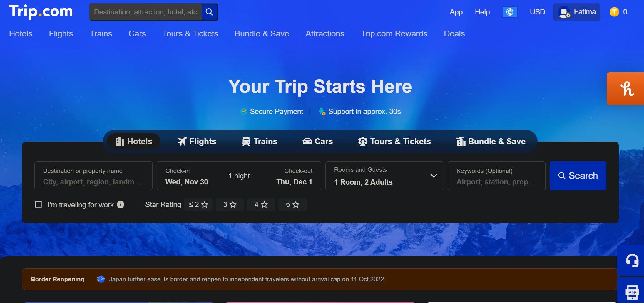Click the "Star Rating" label

click(x=163, y=205)
